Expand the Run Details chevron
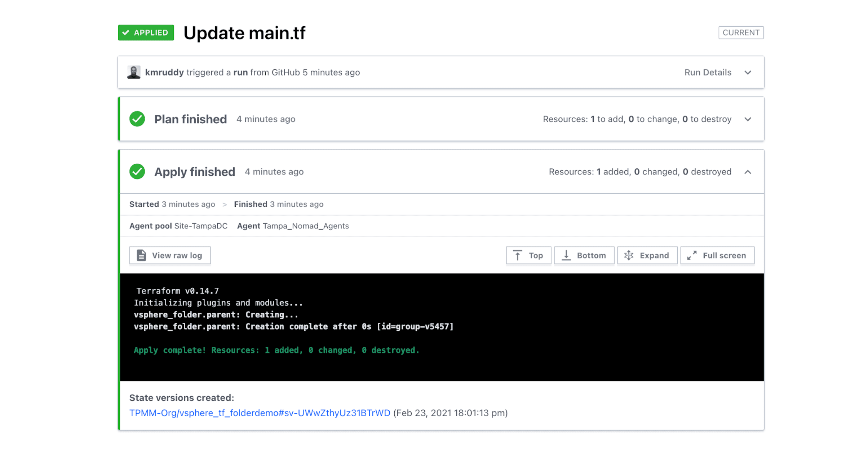This screenshot has width=868, height=458. pyautogui.click(x=748, y=72)
